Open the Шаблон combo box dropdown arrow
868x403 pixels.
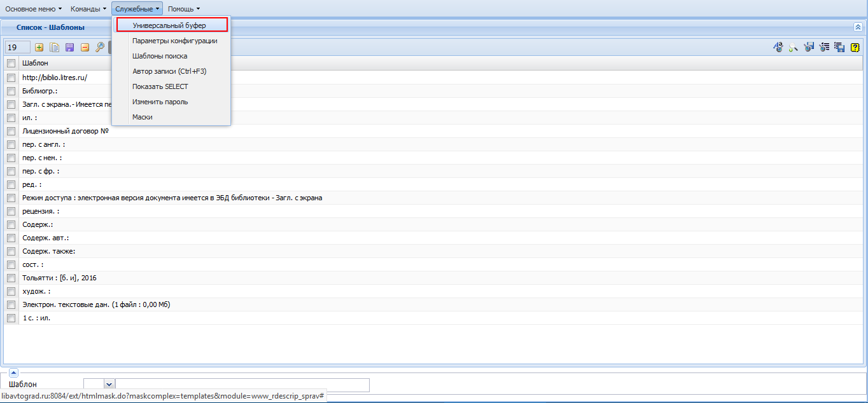109,384
